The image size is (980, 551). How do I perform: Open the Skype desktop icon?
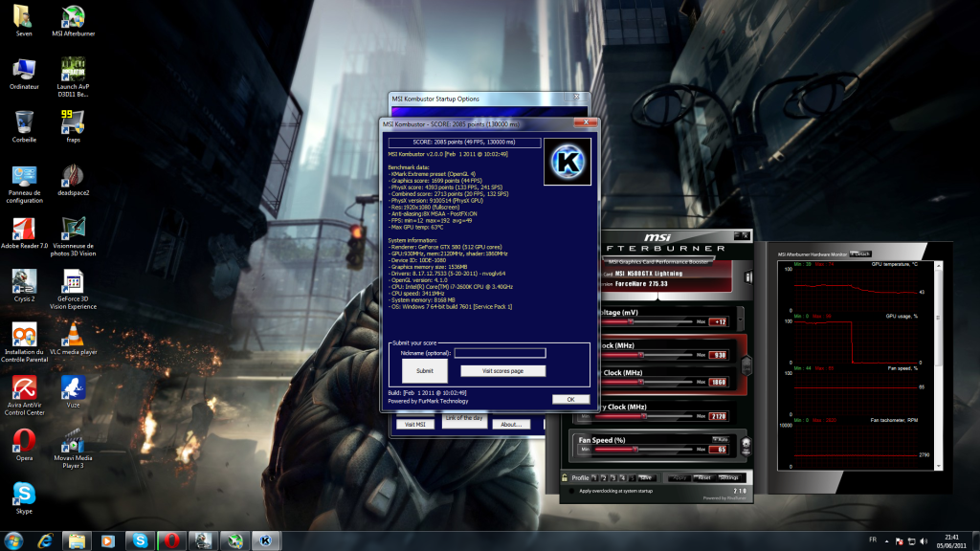coord(24,498)
